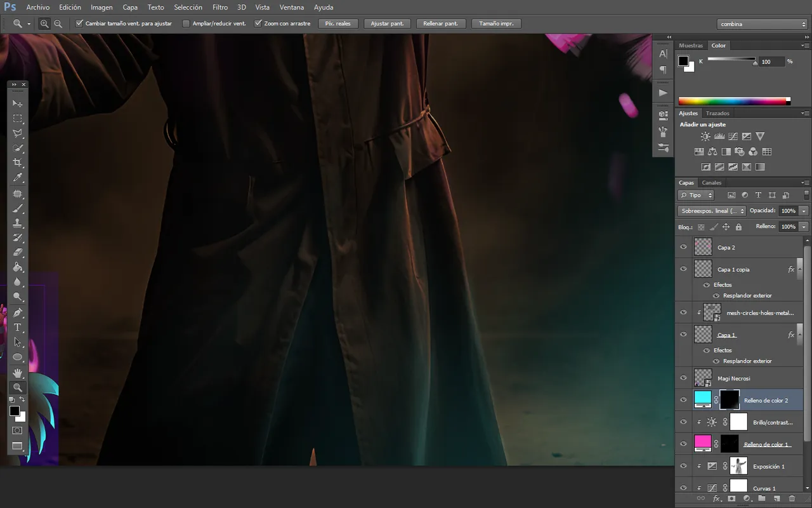This screenshot has height=508, width=812.
Task: Toggle 'Cambiar tamaño vent. para ajustar' checkbox
Action: pos(79,23)
